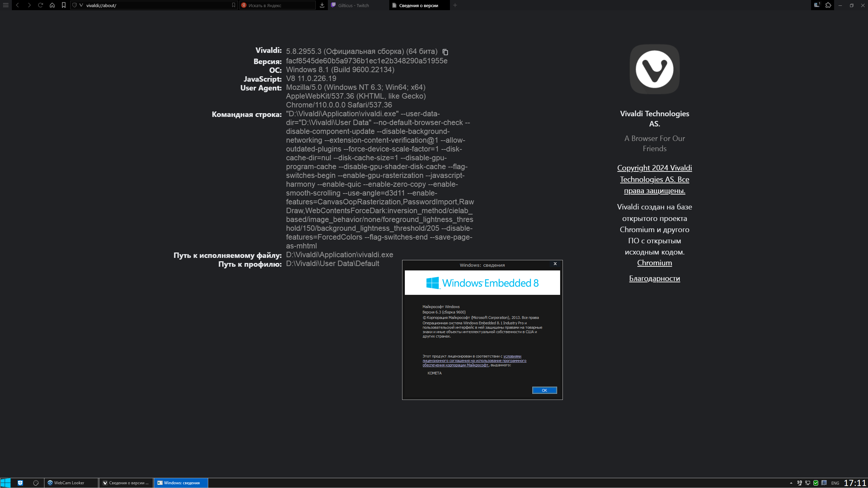Click the Vivaldi Technologies AS. heading

(654, 119)
